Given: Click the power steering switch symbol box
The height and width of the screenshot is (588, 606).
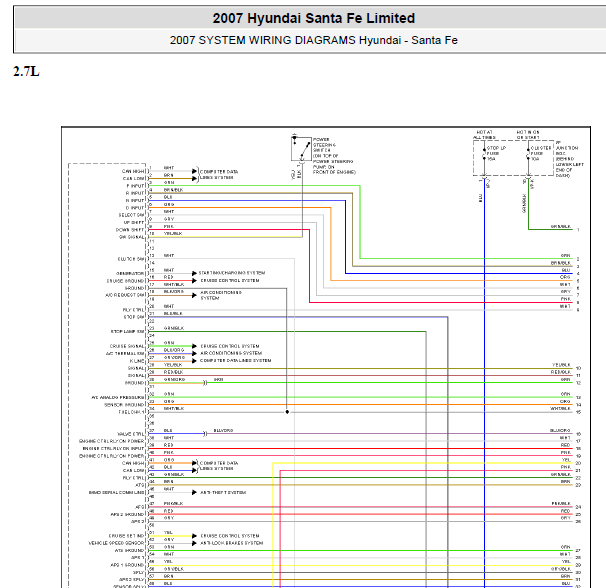Looking at the screenshot, I should (301, 148).
